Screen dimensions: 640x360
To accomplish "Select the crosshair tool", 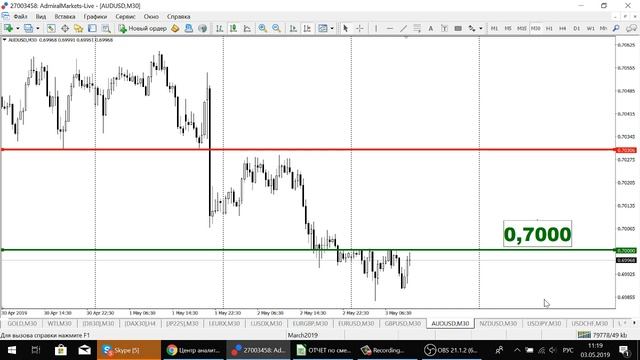I will pos(360,28).
